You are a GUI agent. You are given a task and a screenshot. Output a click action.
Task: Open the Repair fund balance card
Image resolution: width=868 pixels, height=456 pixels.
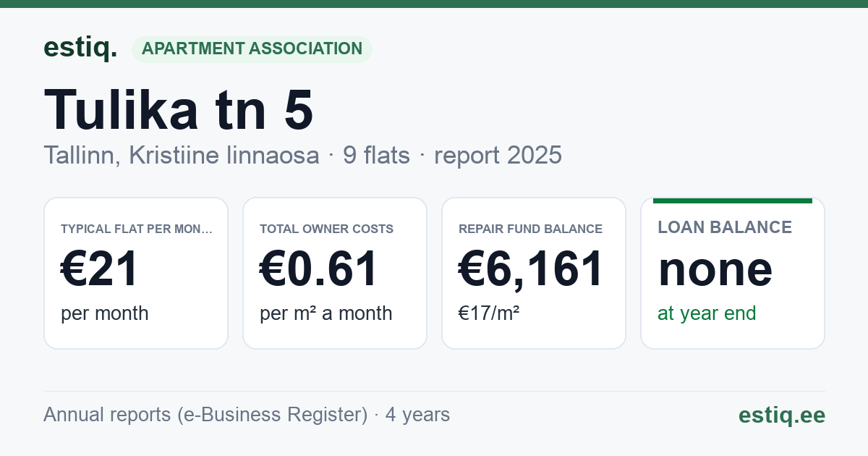point(534,273)
